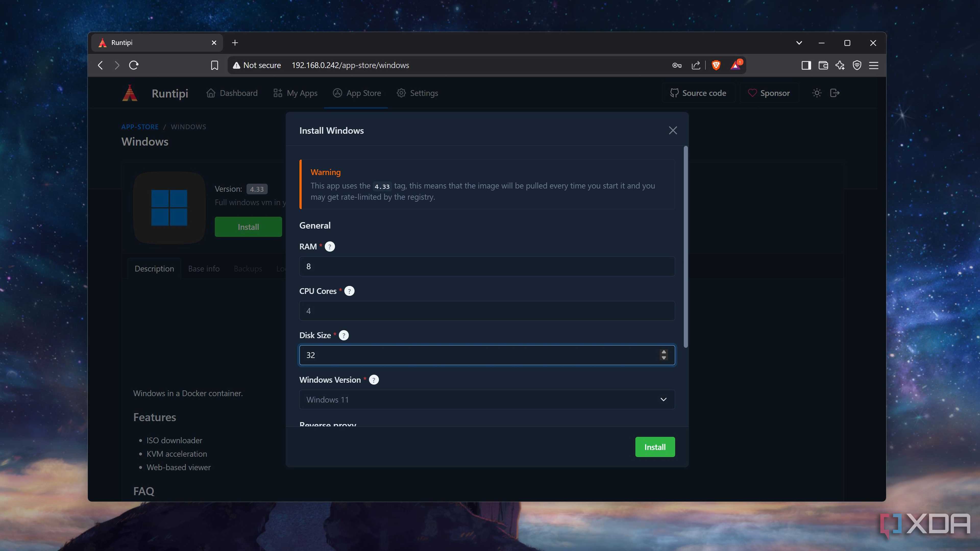Viewport: 980px width, 551px height.
Task: Toggle the browser sidebar panel
Action: click(806, 65)
